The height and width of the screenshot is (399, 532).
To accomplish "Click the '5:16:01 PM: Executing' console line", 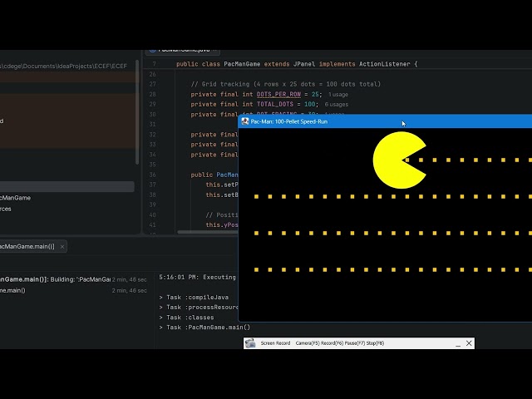I will pos(198,277).
